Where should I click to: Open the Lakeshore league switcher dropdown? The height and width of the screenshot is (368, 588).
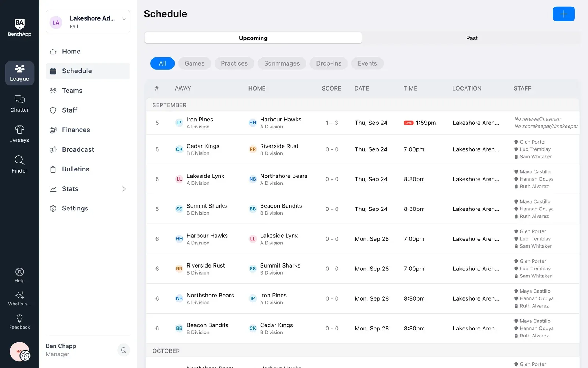pos(88,22)
